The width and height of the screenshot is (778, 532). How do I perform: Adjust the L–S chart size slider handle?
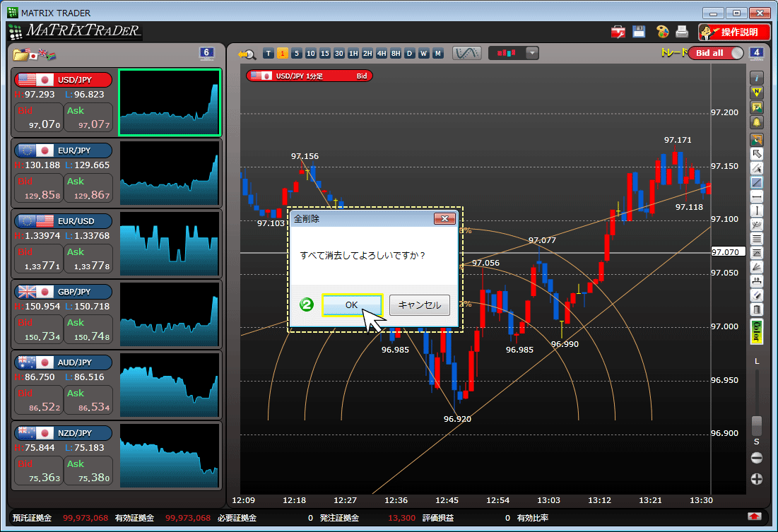757,426
